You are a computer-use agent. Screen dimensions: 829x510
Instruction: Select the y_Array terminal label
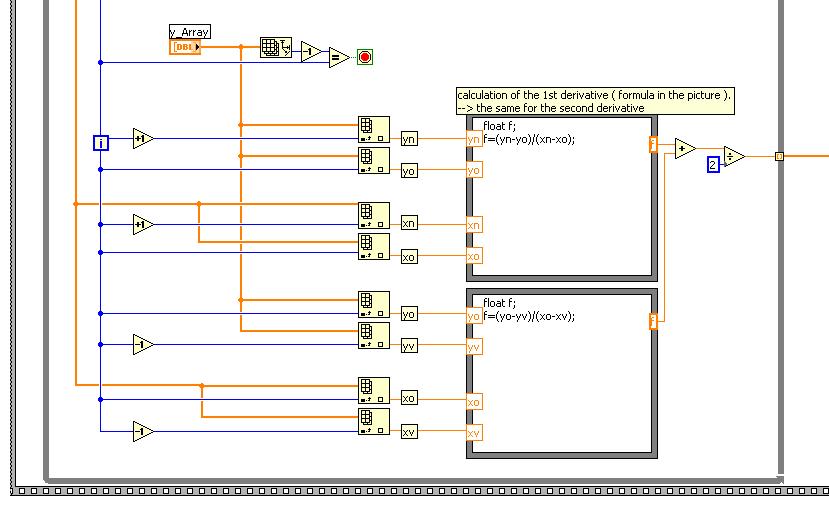coord(190,32)
